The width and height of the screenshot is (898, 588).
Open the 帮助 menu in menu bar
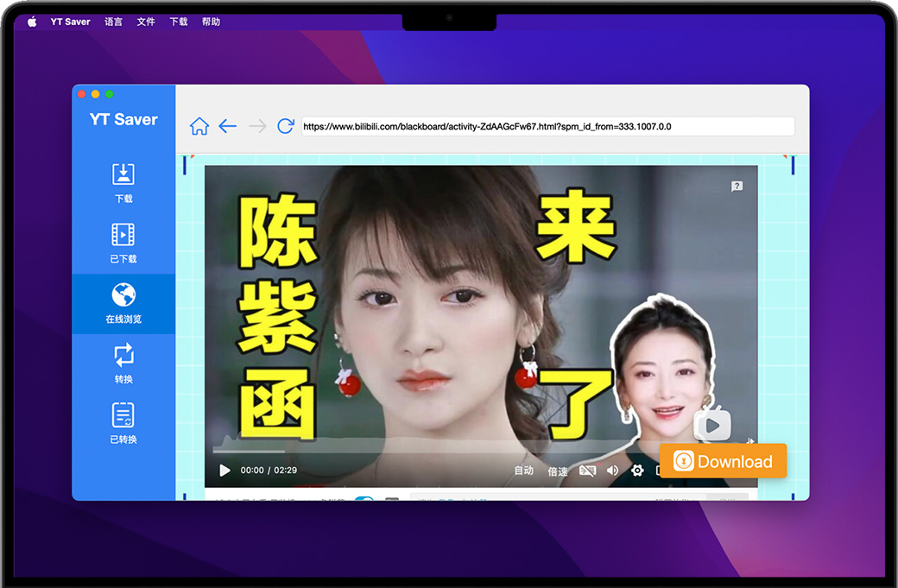click(211, 22)
